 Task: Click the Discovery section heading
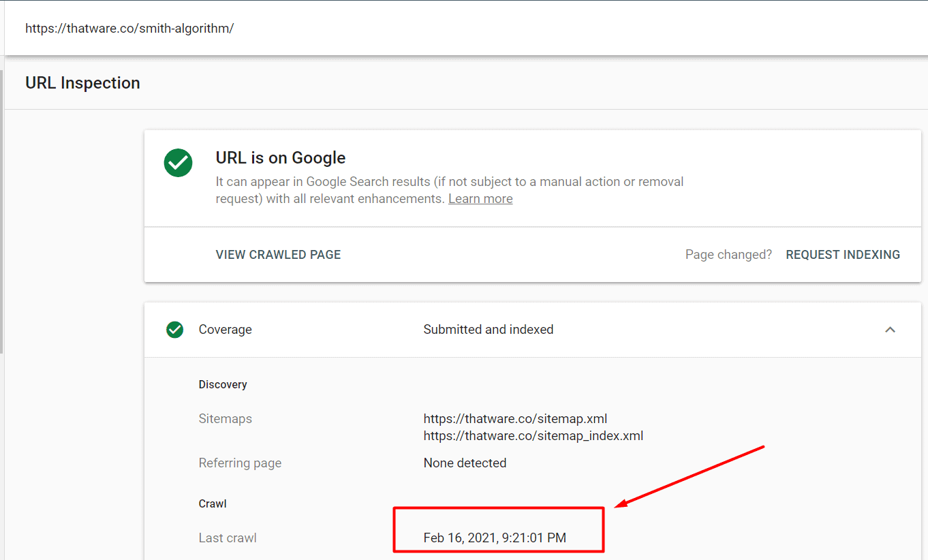(223, 385)
